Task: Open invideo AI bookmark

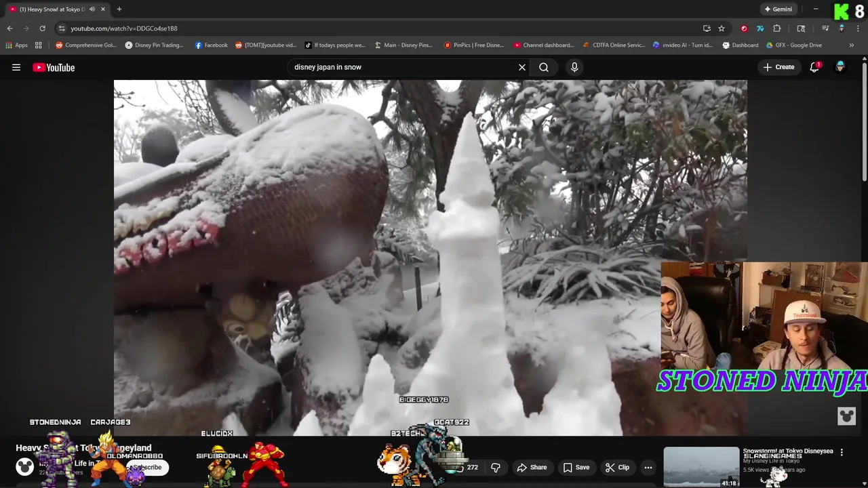Action: click(x=682, y=45)
